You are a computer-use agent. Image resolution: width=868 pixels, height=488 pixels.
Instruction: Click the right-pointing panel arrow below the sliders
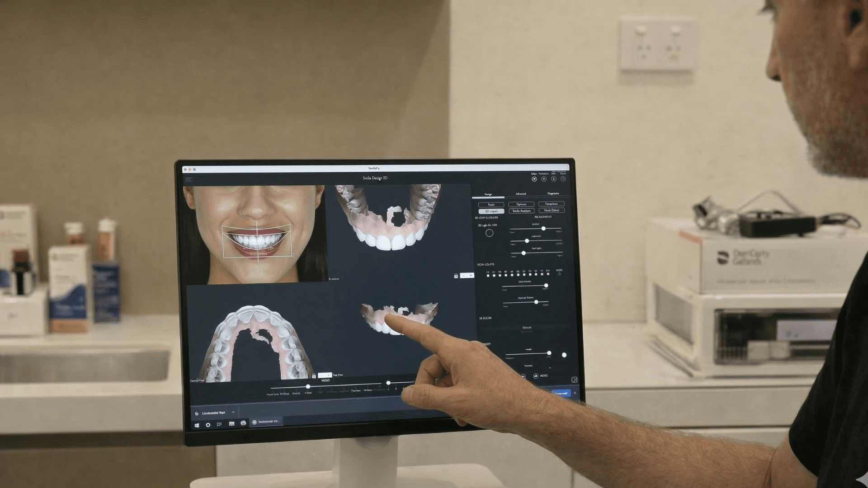click(x=575, y=380)
